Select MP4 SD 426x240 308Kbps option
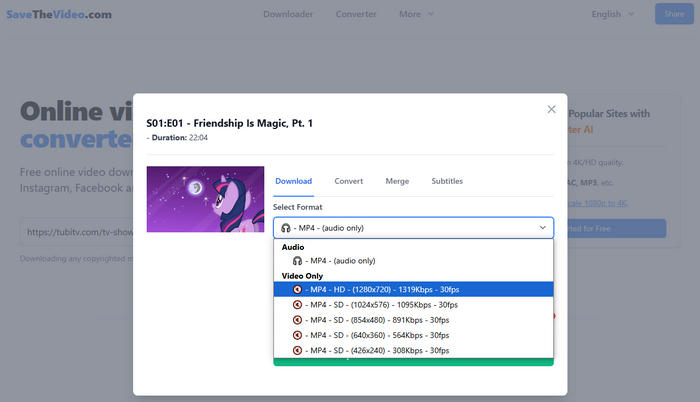The image size is (700, 402). (413, 350)
